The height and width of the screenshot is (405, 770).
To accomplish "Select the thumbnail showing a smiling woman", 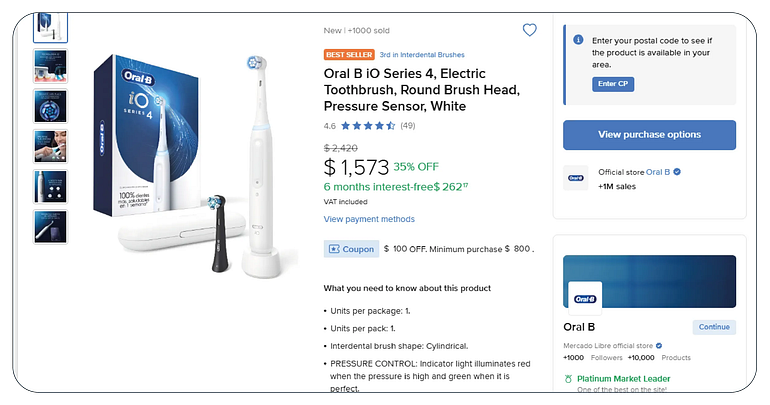I will pyautogui.click(x=51, y=146).
